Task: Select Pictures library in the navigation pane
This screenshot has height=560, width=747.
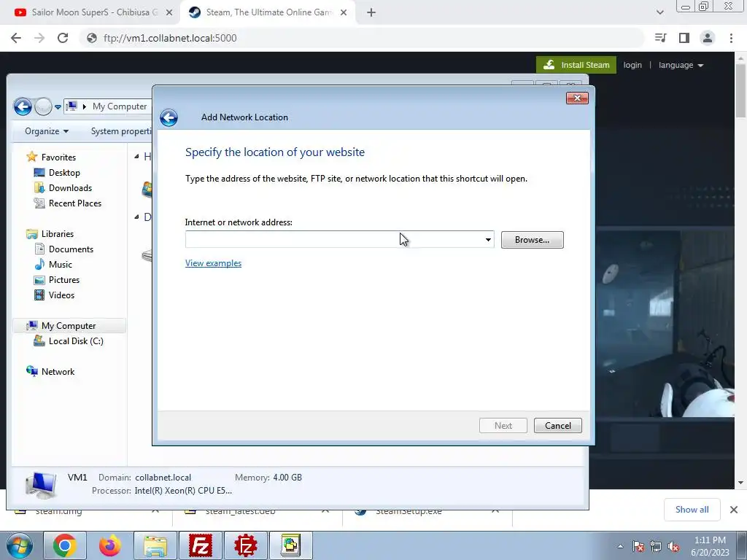Action: coord(64,279)
